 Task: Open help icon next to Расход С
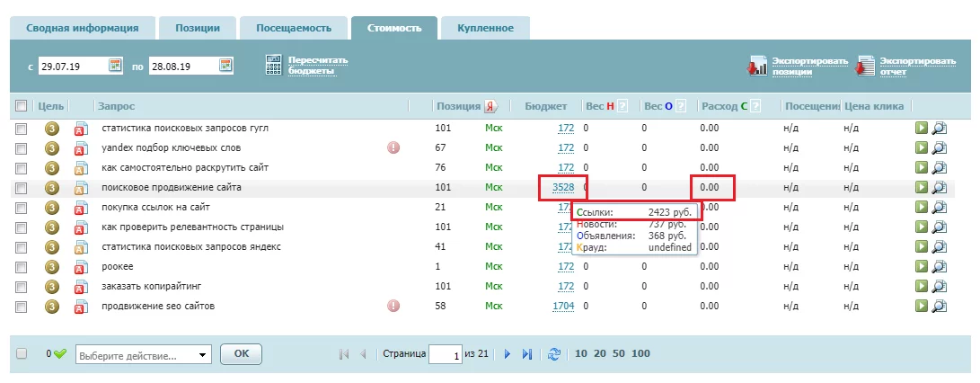pyautogui.click(x=755, y=106)
